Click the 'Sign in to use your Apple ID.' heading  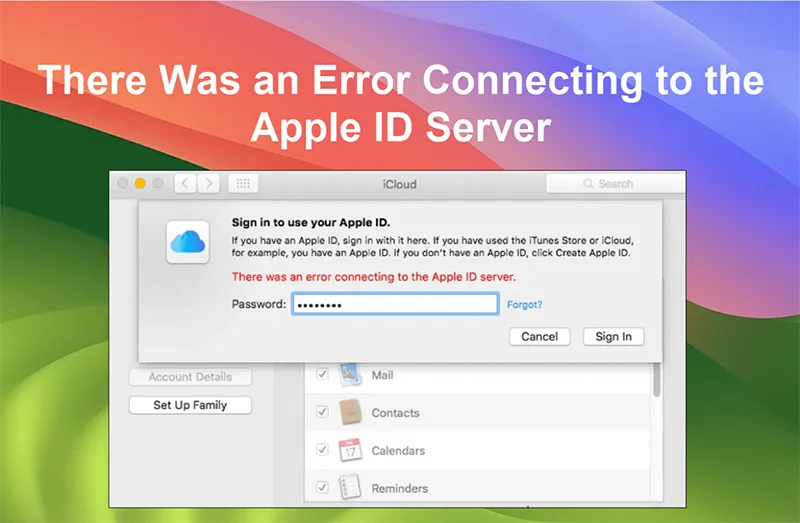[311, 222]
